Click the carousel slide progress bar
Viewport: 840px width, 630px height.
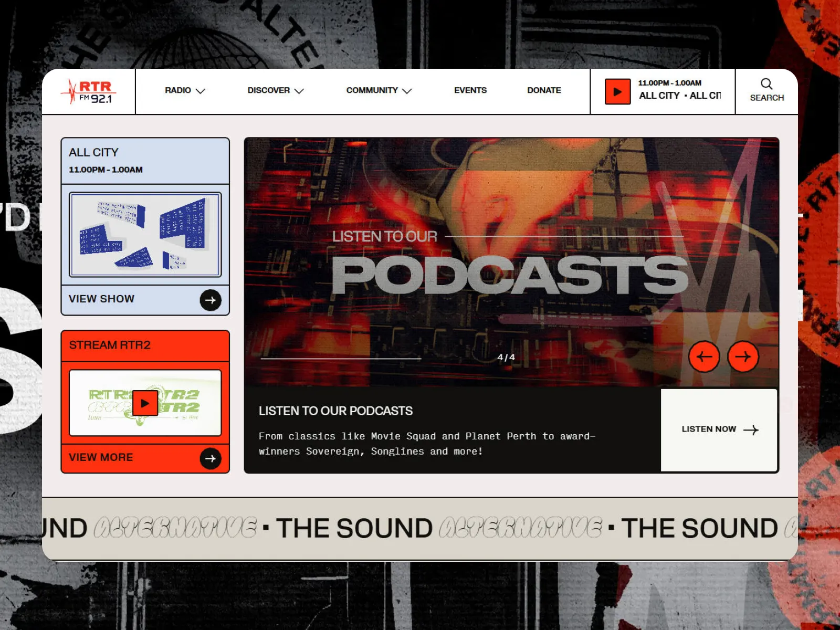[341, 359]
